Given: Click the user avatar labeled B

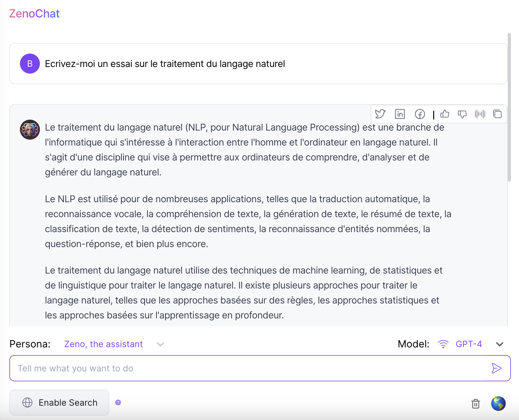Looking at the screenshot, I should click(x=30, y=64).
